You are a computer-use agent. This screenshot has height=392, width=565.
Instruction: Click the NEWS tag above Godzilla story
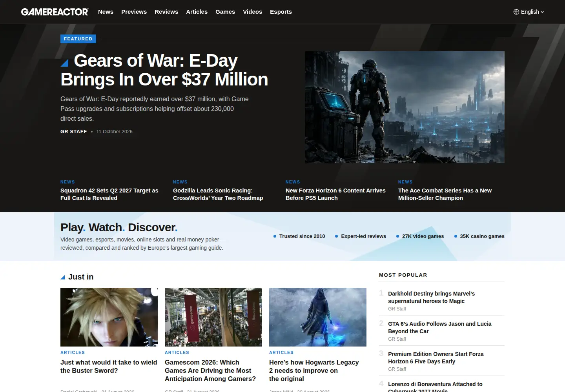180,182
